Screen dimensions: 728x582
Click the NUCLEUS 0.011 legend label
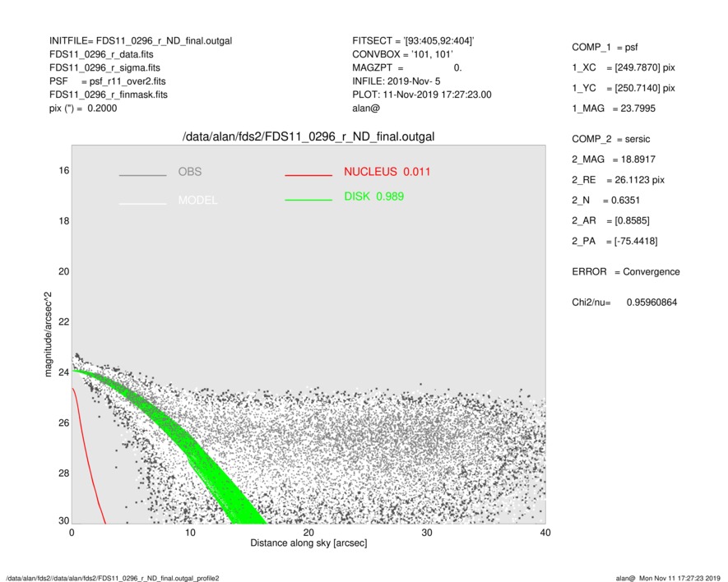click(x=387, y=172)
